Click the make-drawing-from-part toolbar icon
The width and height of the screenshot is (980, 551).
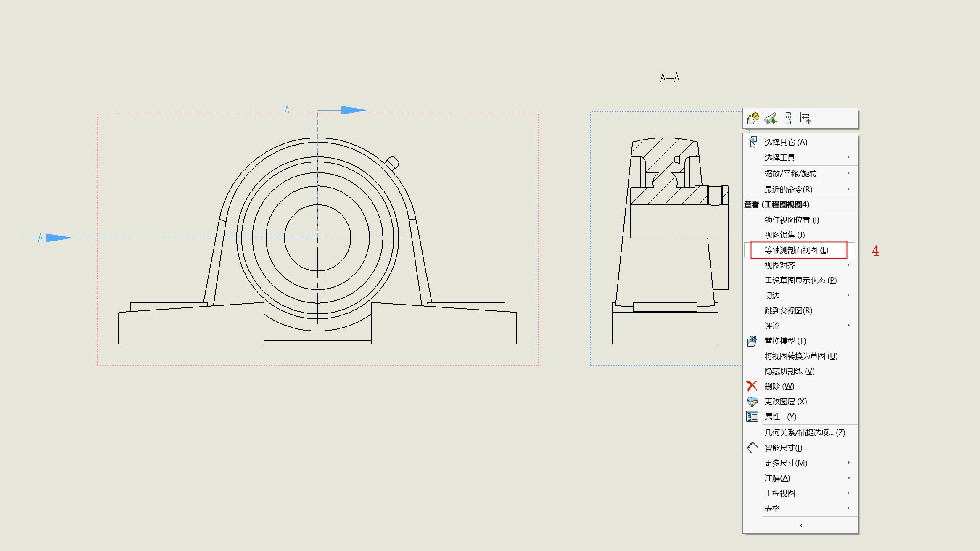(771, 119)
